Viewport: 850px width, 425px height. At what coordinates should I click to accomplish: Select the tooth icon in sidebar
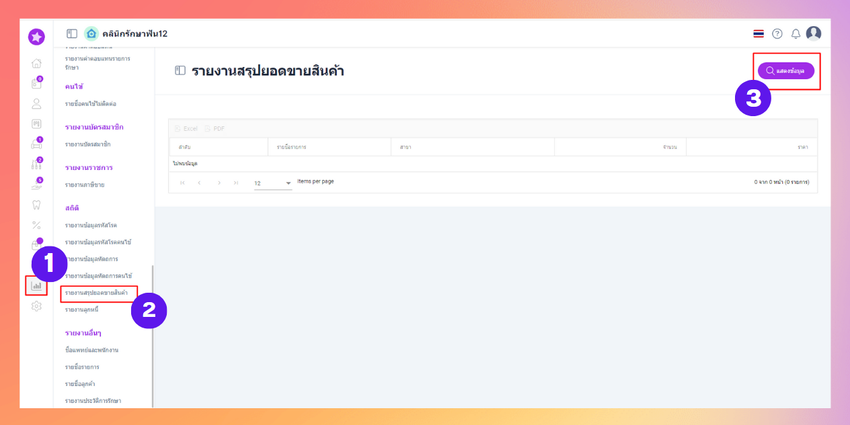36,205
